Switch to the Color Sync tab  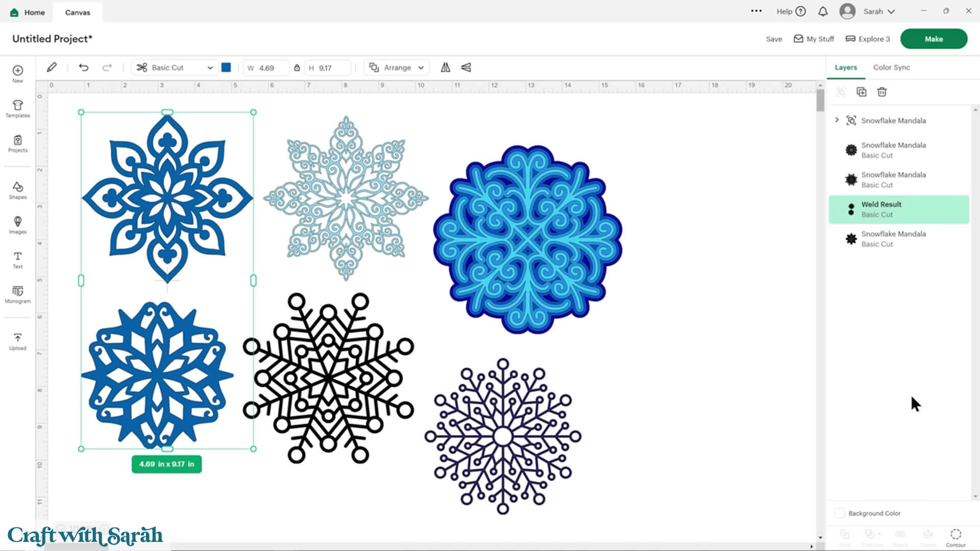pos(891,67)
